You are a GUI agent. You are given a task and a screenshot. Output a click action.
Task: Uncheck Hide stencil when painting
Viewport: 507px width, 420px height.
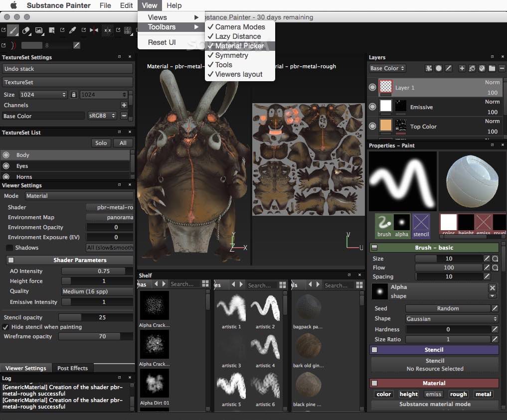5,327
